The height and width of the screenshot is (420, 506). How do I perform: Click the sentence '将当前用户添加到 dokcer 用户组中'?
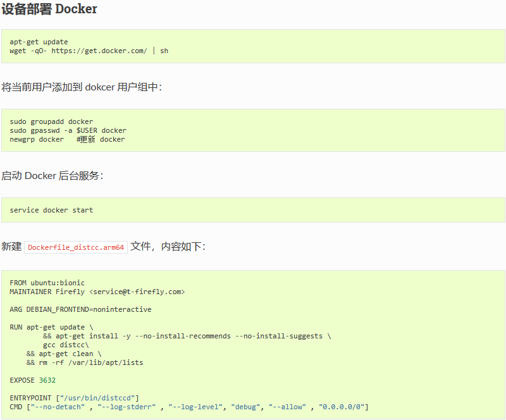click(x=82, y=87)
